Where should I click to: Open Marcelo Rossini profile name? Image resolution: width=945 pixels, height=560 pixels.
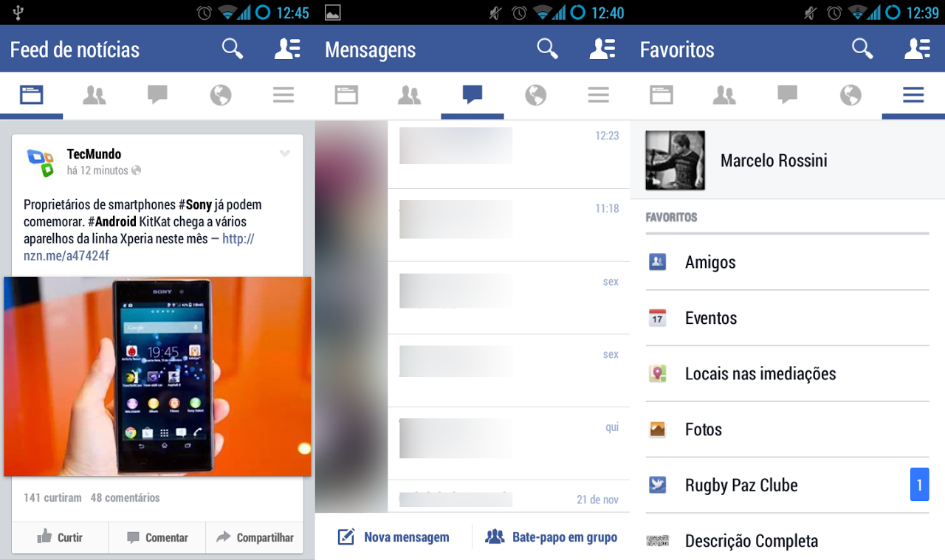click(x=774, y=160)
